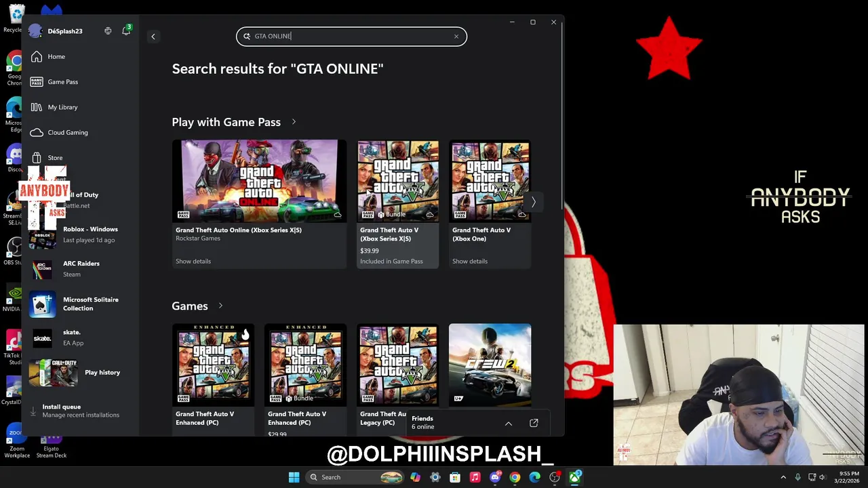Click the microphone tray icon
Screen dimensions: 868x488
click(797, 477)
